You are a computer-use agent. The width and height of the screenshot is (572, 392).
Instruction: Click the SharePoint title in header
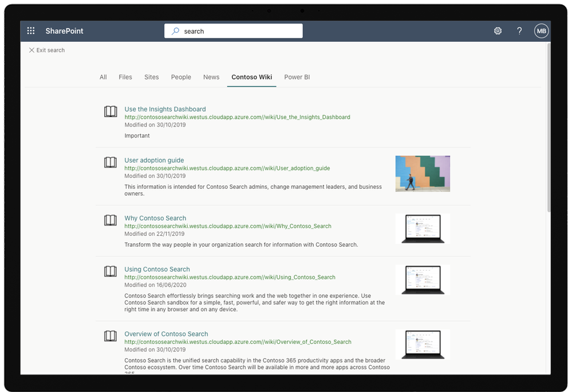(64, 31)
